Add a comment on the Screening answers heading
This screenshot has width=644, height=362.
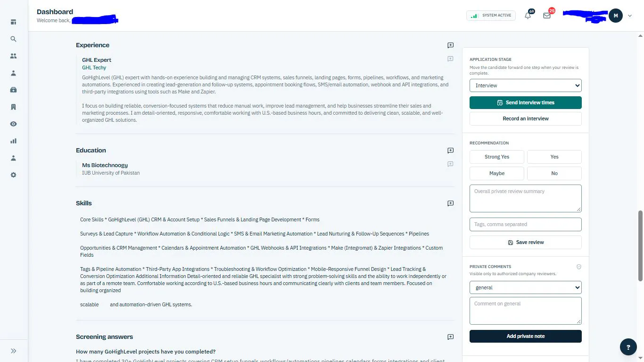click(450, 337)
